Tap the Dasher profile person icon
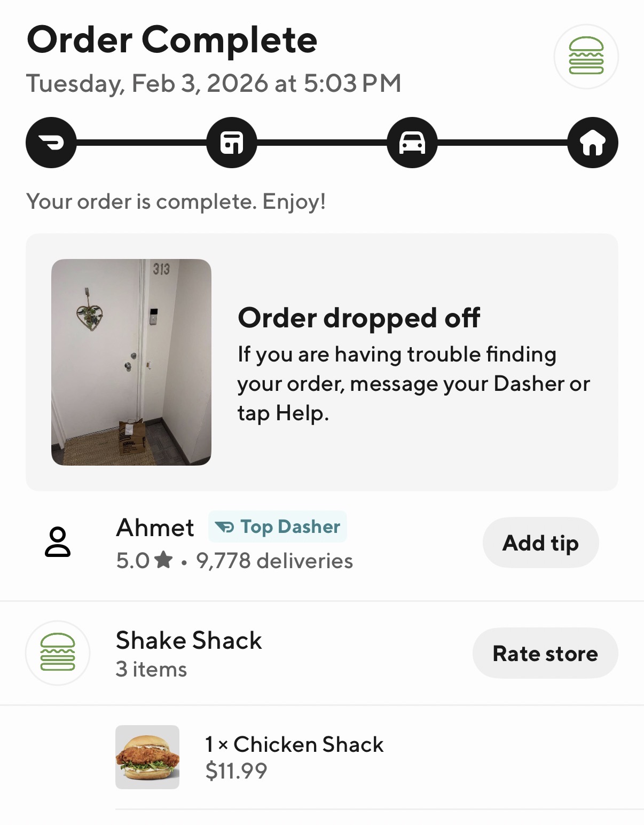 [x=58, y=542]
